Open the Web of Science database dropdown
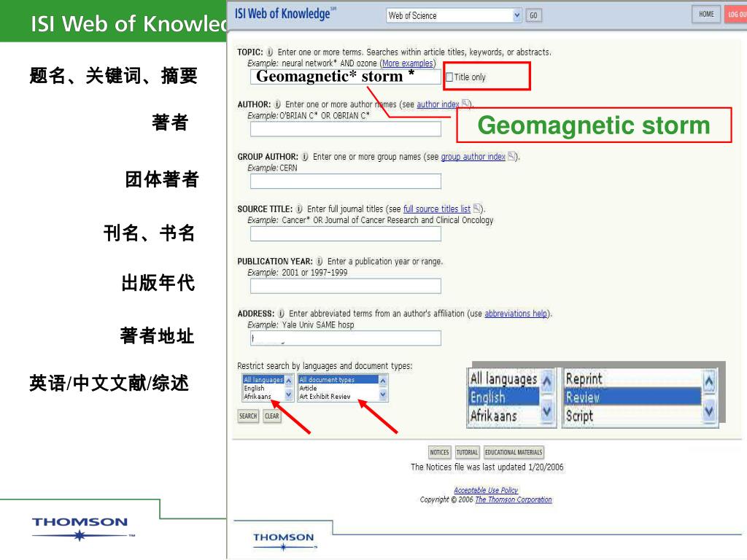The height and width of the screenshot is (560, 747). click(454, 16)
